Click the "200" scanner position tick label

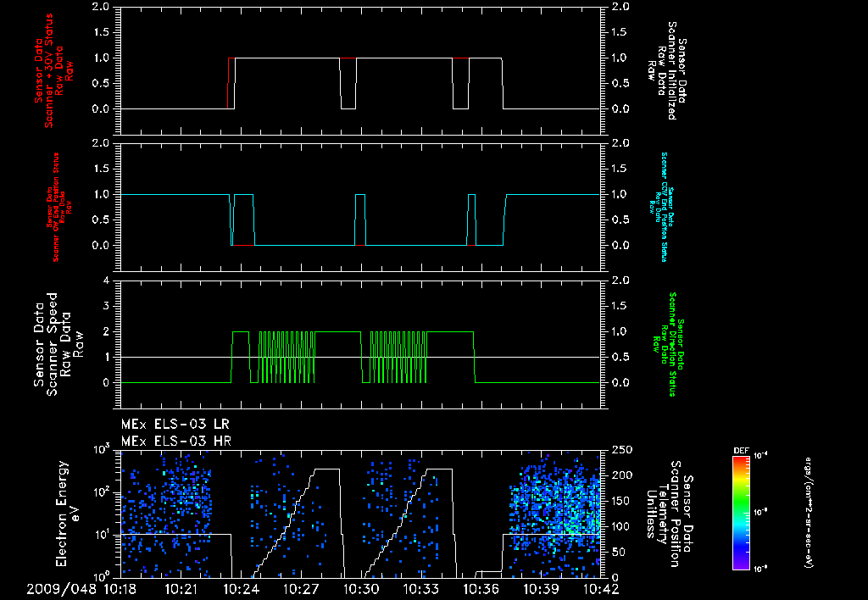point(621,475)
